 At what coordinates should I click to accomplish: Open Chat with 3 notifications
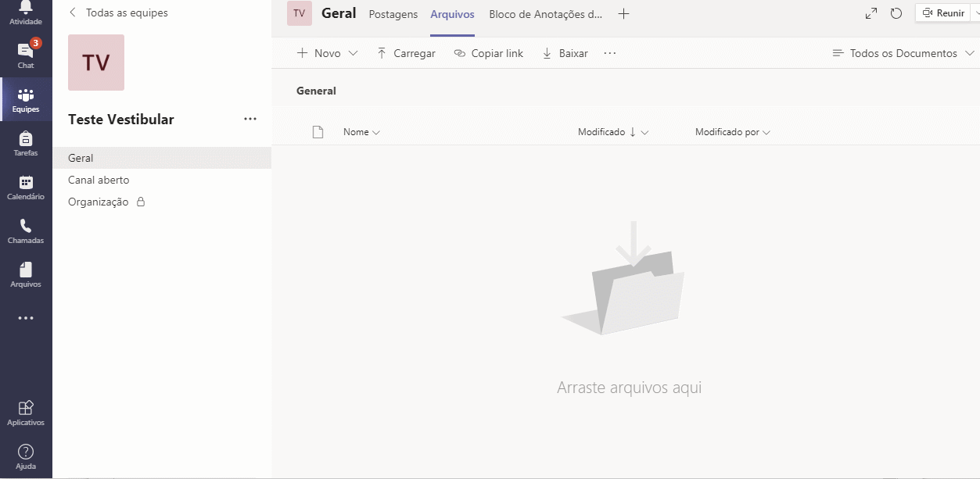26,55
